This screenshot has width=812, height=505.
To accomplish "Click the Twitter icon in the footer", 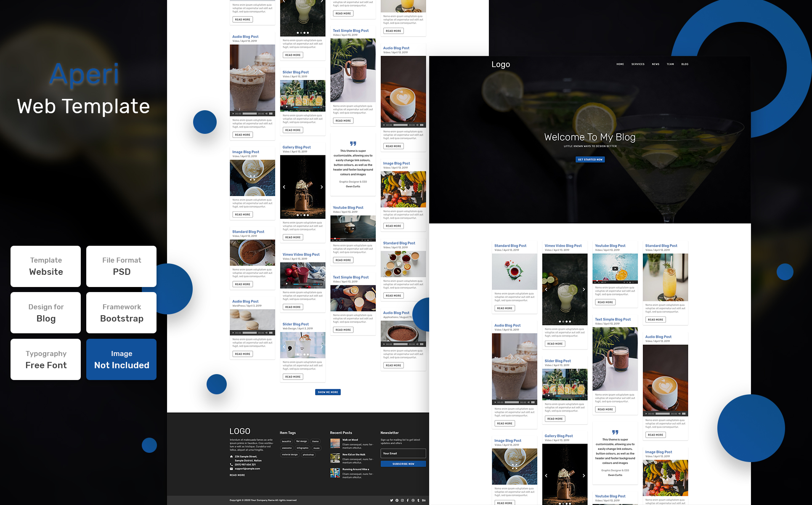I will [392, 500].
